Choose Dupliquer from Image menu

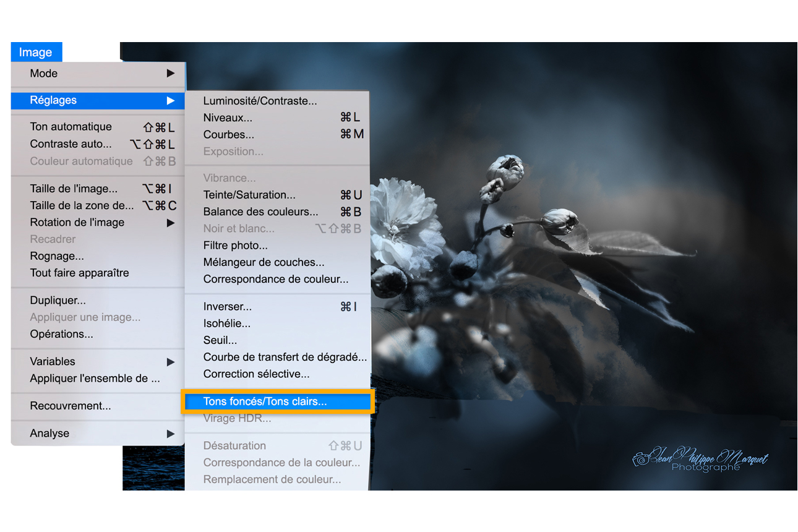pos(58,301)
